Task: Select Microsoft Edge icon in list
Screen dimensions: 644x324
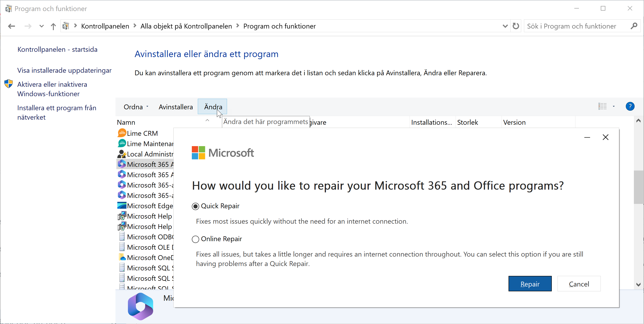Action: point(122,205)
